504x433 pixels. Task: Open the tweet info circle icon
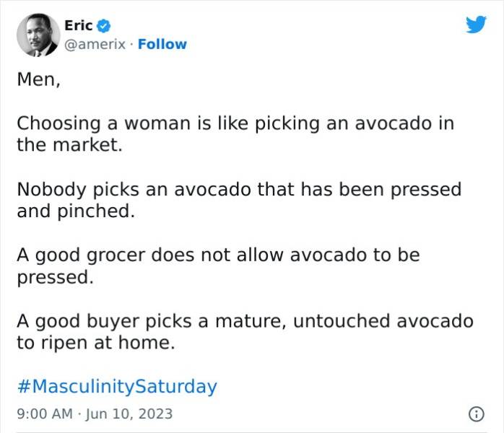475,414
